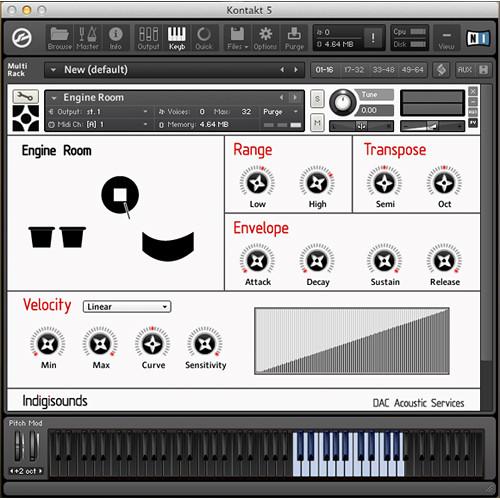
Task: Click the Pitch wheel
Action: [x=18, y=447]
